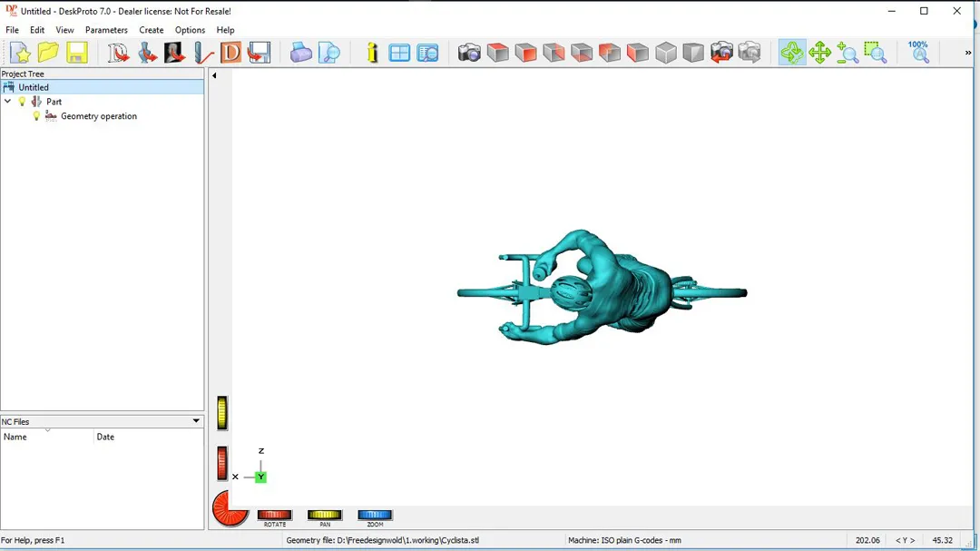
Task: Click the yellow Info icon in toolbar
Action: pos(372,53)
